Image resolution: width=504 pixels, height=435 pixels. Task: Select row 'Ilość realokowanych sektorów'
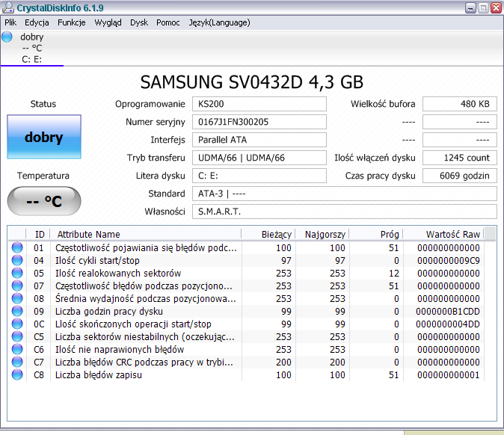coord(246,274)
